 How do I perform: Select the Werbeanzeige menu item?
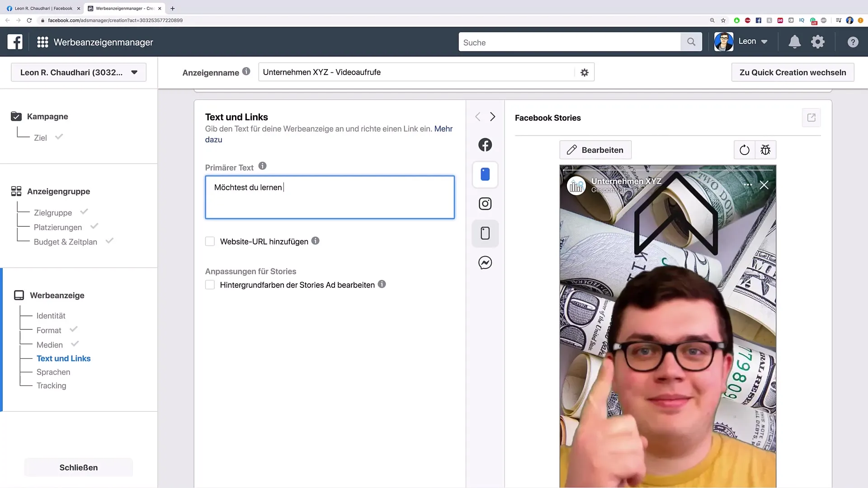tap(57, 295)
